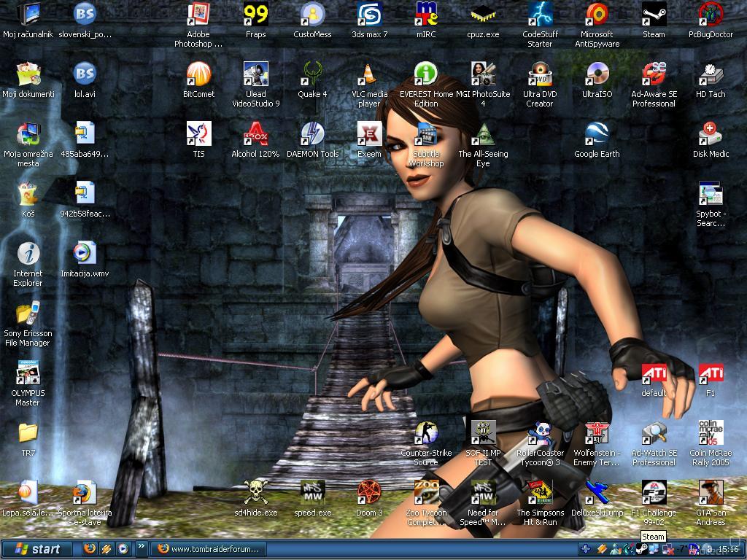The width and height of the screenshot is (747, 560).
Task: Launch Firefox from Quick Launch bar
Action: pyautogui.click(x=89, y=548)
